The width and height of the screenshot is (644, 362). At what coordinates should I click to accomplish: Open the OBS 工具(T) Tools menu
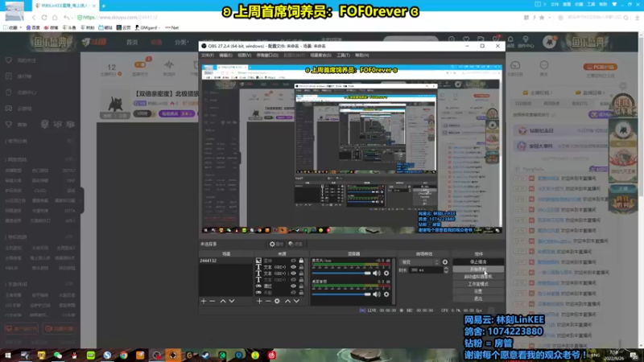tap(343, 55)
